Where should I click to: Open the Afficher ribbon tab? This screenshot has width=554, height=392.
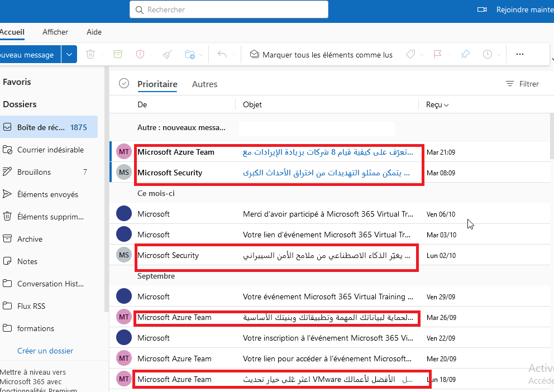click(x=55, y=32)
